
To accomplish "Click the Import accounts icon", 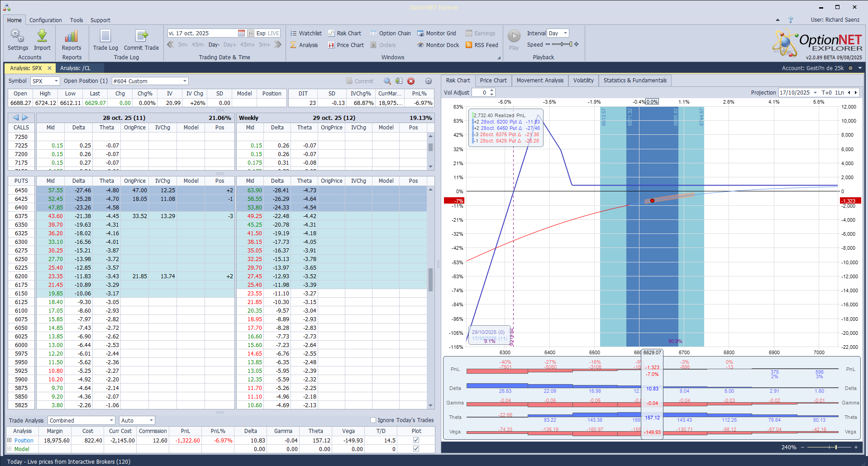I will point(42,40).
